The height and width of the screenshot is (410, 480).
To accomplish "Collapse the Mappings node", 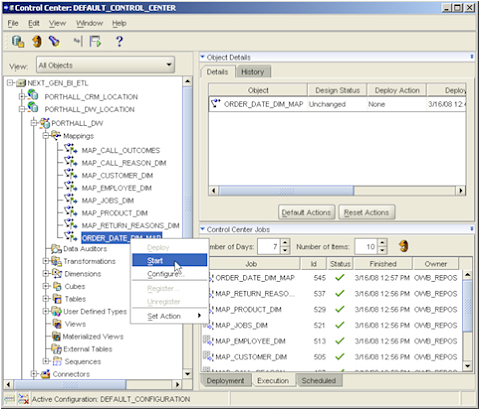I will 46,136.
